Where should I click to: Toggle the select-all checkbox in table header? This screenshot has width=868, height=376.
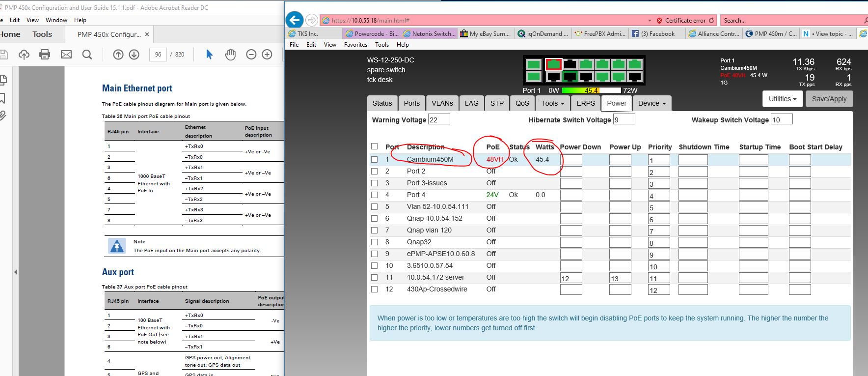coord(375,146)
